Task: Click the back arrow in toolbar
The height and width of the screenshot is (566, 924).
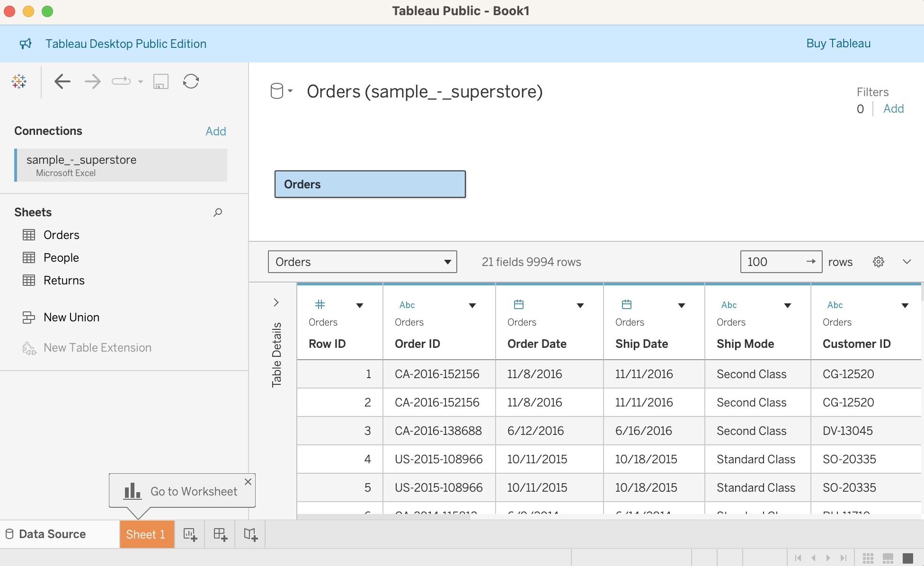Action: click(62, 81)
